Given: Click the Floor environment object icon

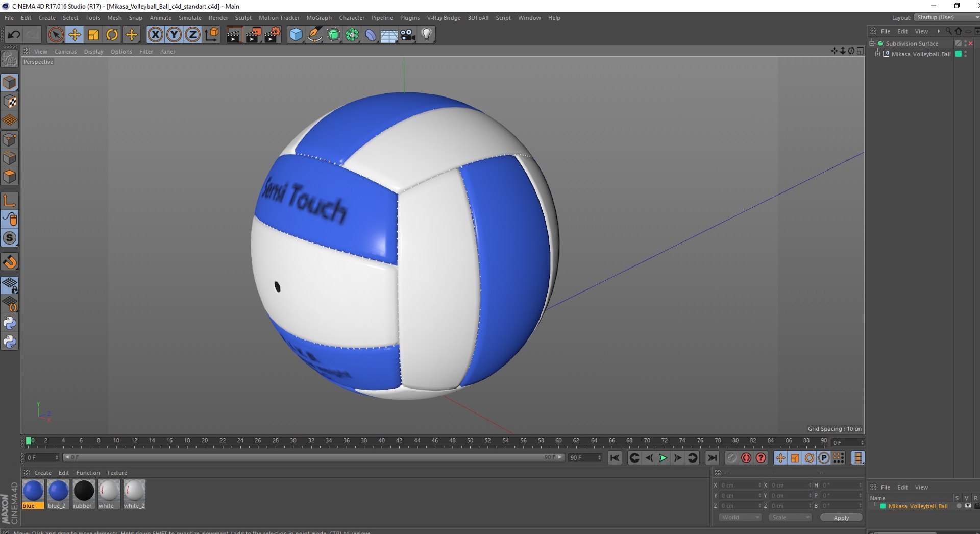Looking at the screenshot, I should (x=389, y=35).
